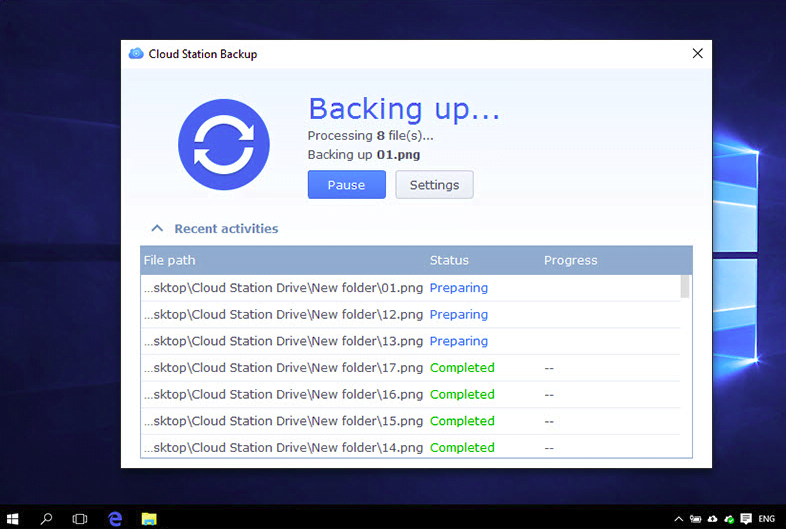Image resolution: width=786 pixels, height=529 pixels.
Task: Open the Action Center notifications icon
Action: pyautogui.click(x=746, y=519)
